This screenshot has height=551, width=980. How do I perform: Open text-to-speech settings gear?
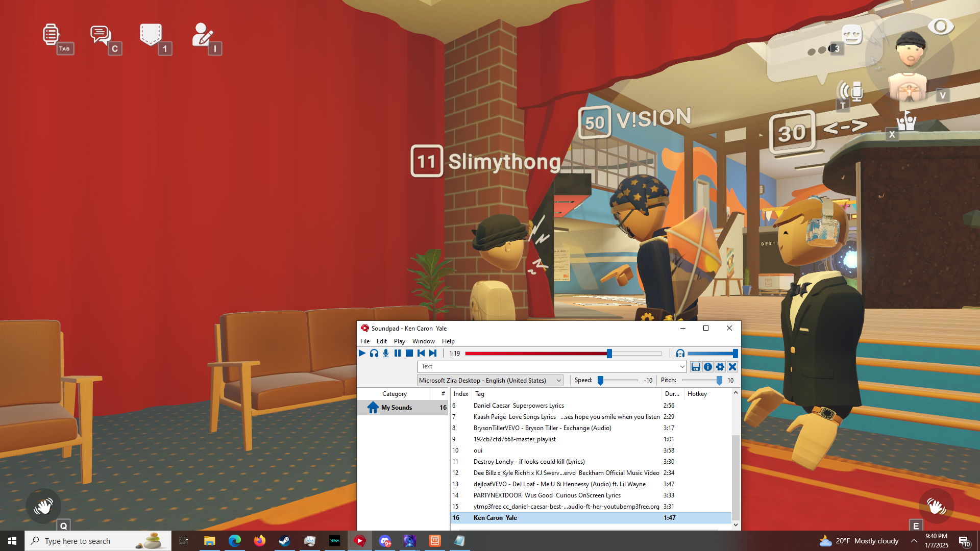(720, 367)
